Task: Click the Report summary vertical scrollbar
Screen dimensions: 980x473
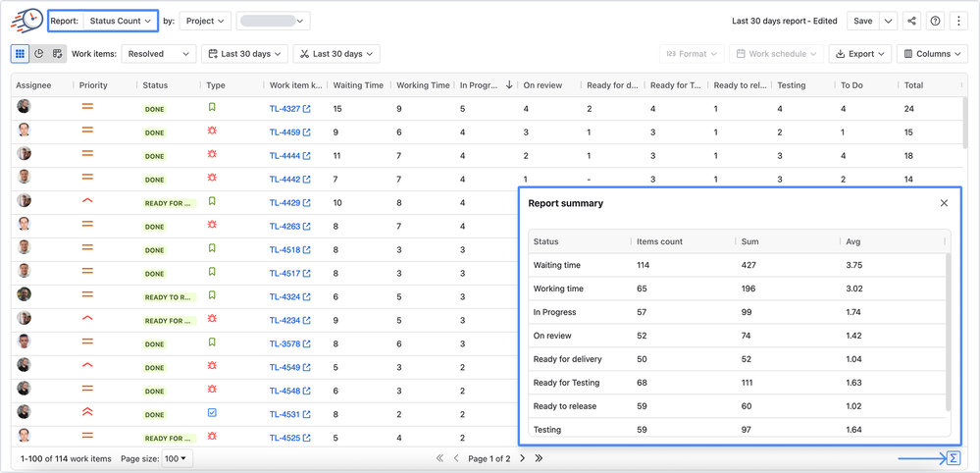Action: [948, 333]
